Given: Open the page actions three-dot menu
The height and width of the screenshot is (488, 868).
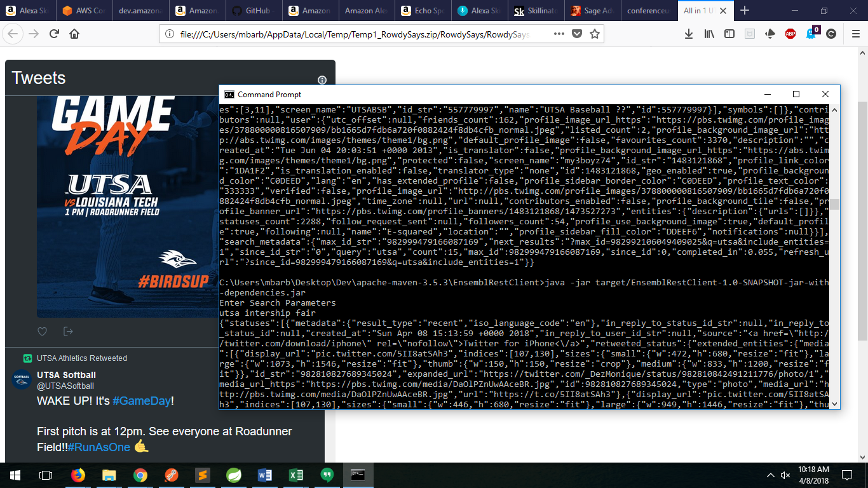Looking at the screenshot, I should tap(558, 34).
